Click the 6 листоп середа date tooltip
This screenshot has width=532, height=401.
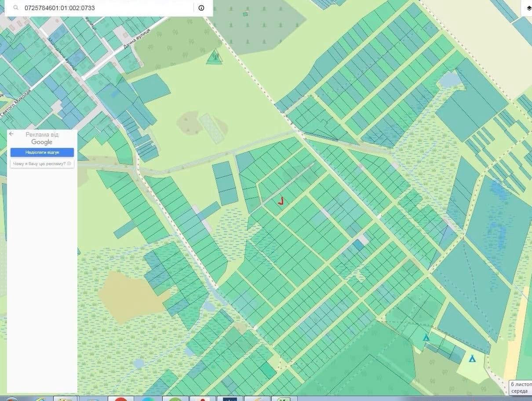tap(521, 387)
